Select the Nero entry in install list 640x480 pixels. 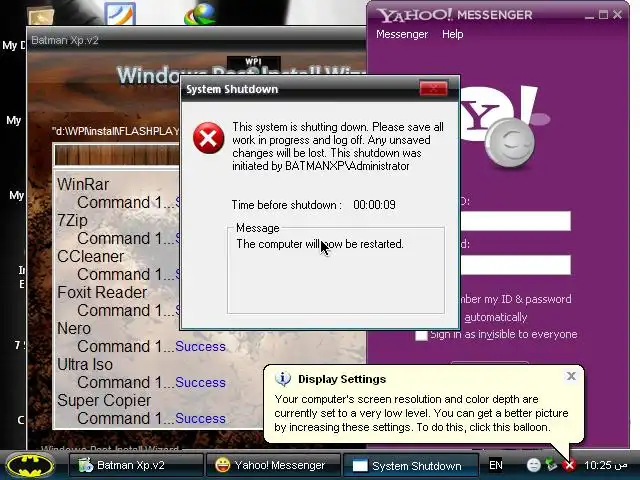click(74, 328)
